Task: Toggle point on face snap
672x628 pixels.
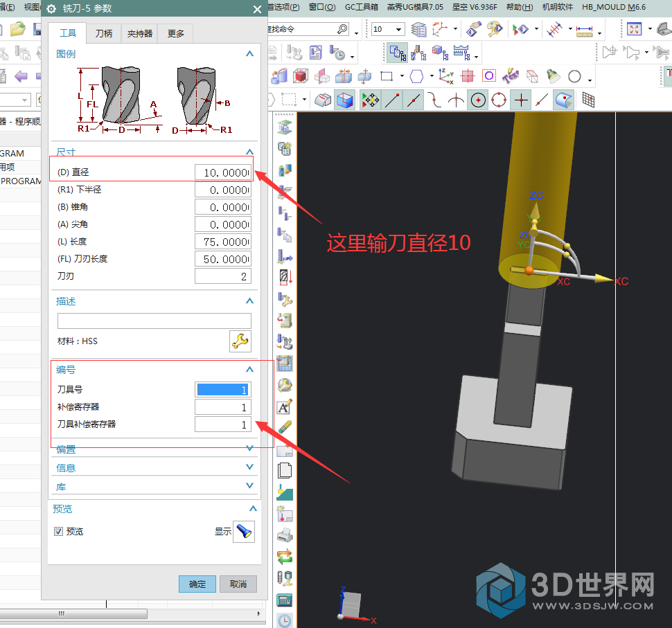Action: 563,100
